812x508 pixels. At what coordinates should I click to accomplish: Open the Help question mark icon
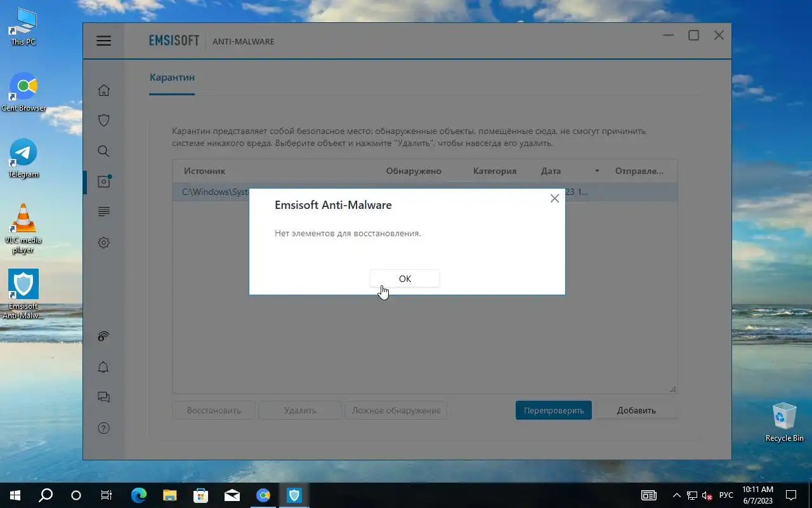click(x=104, y=428)
